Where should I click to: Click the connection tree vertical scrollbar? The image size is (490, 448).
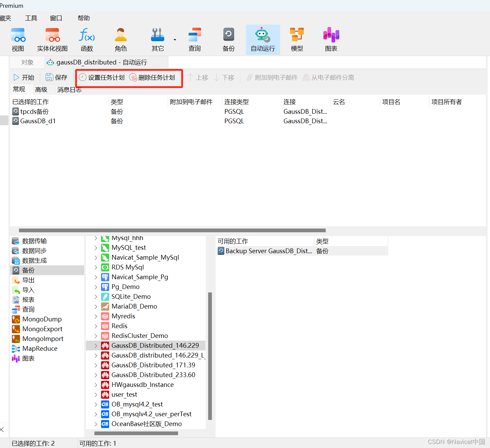click(x=210, y=356)
